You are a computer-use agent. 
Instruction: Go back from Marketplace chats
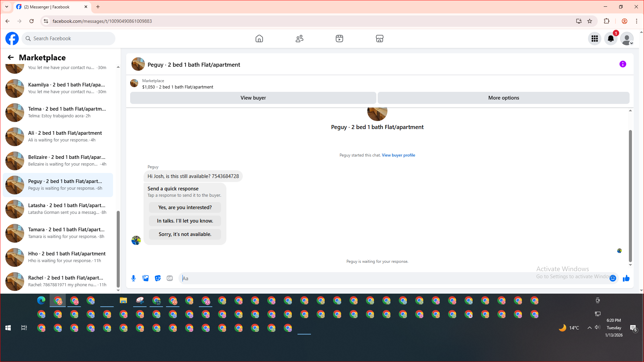click(11, 57)
